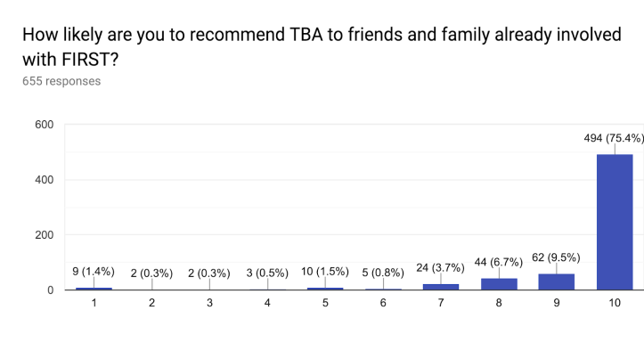Click the small bar for rating 1
The image size is (644, 359).
point(94,289)
